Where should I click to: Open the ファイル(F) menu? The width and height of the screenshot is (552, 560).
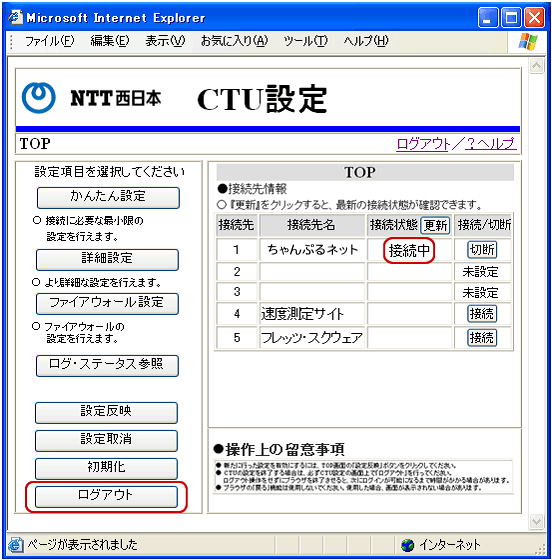pos(49,41)
